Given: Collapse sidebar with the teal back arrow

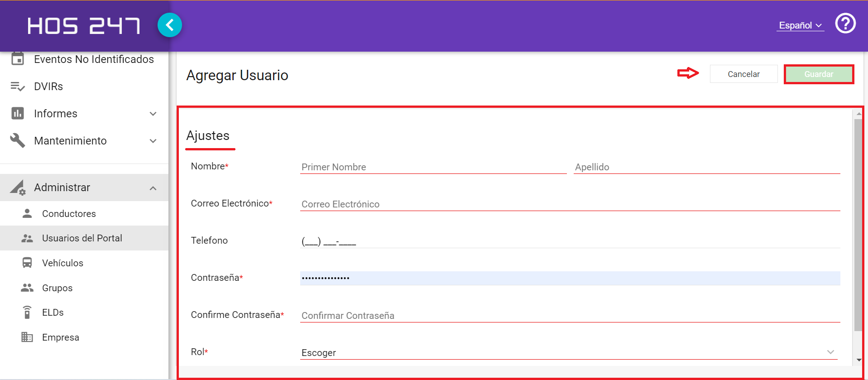Looking at the screenshot, I should [170, 25].
